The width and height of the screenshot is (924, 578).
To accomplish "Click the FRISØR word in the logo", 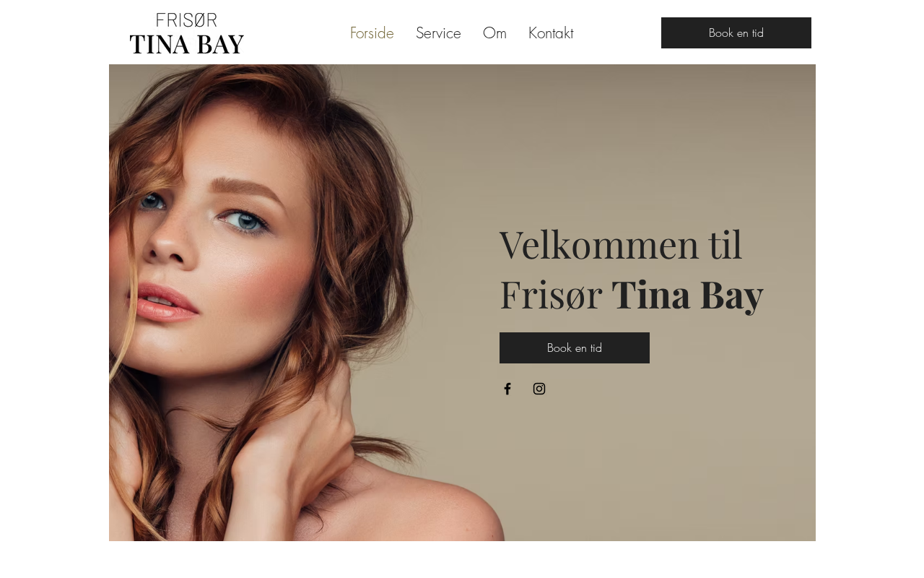I will tap(187, 20).
